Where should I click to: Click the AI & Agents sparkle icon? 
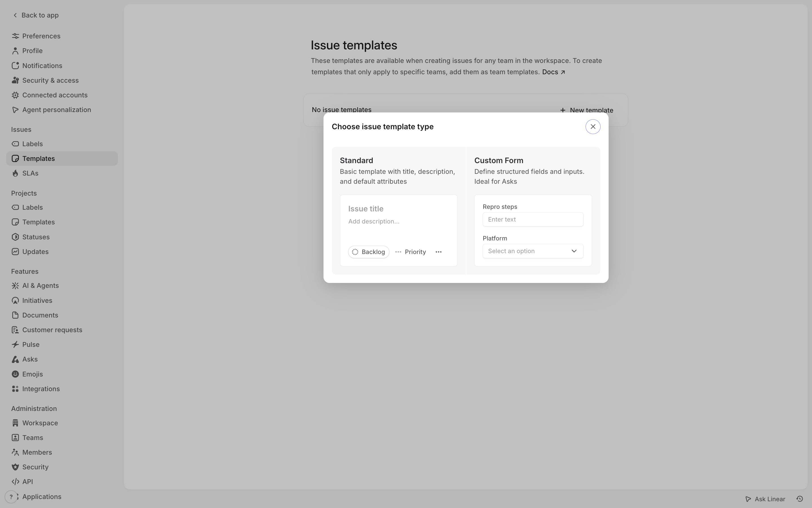tap(15, 286)
